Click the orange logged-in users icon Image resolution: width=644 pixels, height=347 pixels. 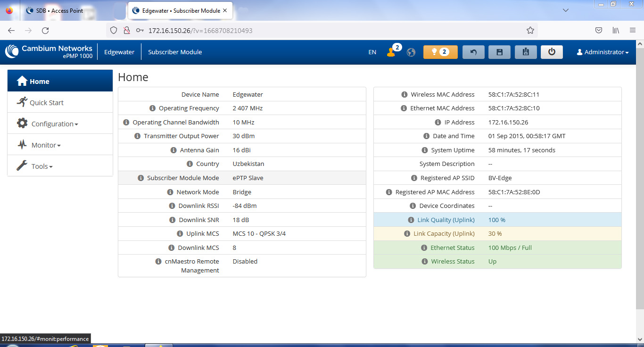pos(391,52)
